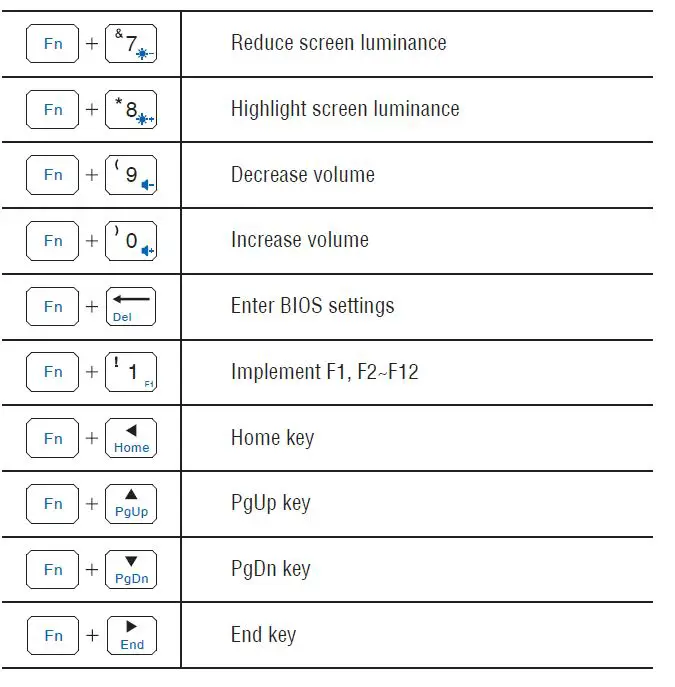Click the "Implement F1, F2~F12" label
The height and width of the screenshot is (687, 675).
point(324,372)
